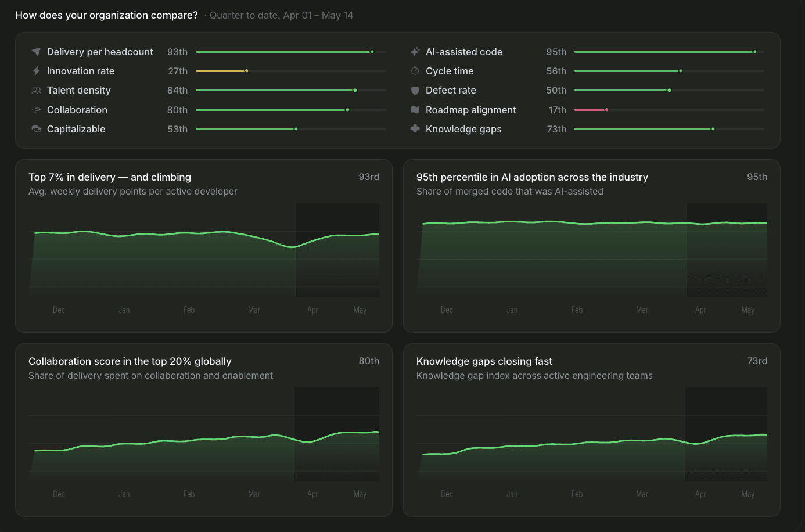Select the "Knowledge gaps" metric label
Image resolution: width=805 pixels, height=532 pixels.
pyautogui.click(x=463, y=129)
